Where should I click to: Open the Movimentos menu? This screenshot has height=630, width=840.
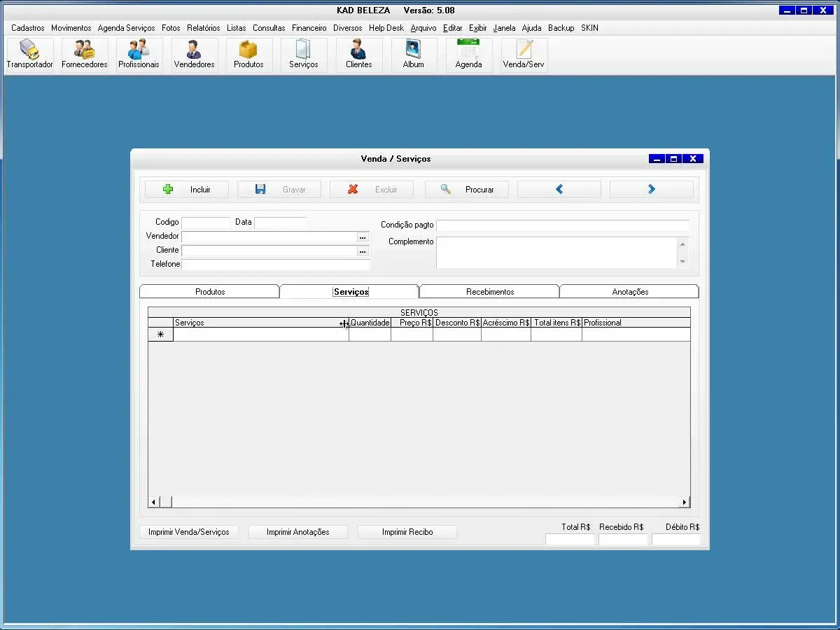coord(71,28)
